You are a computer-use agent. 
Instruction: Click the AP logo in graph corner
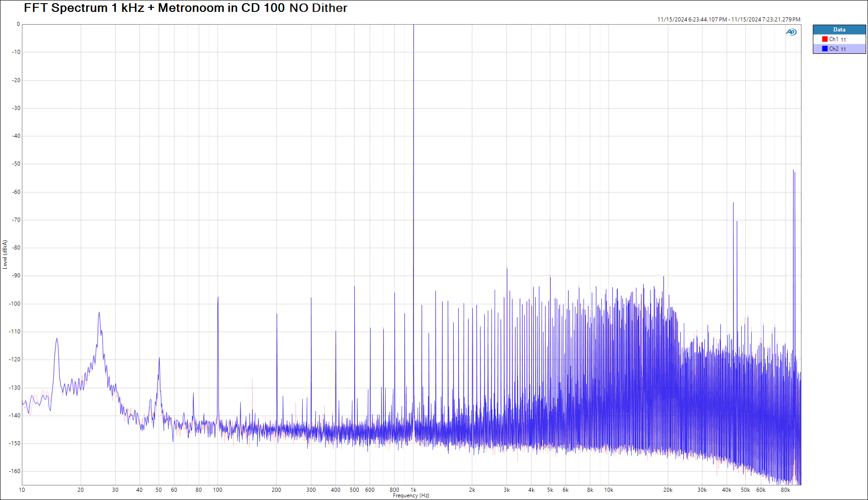coord(791,32)
